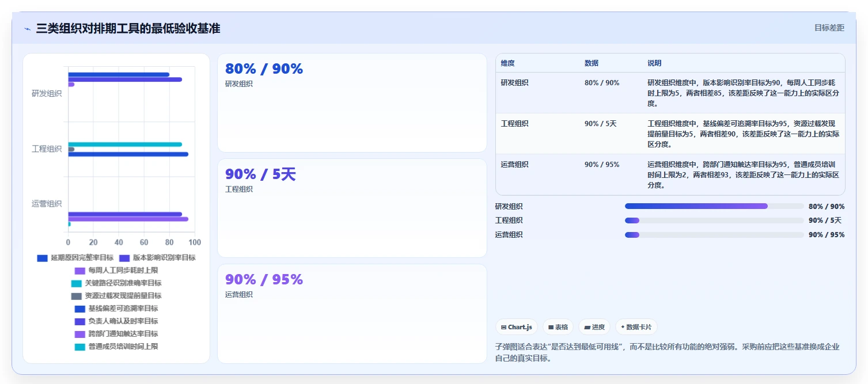Screen dimensions: 868x384
Task: Click the 研发组织 progress bar
Action: click(x=714, y=206)
